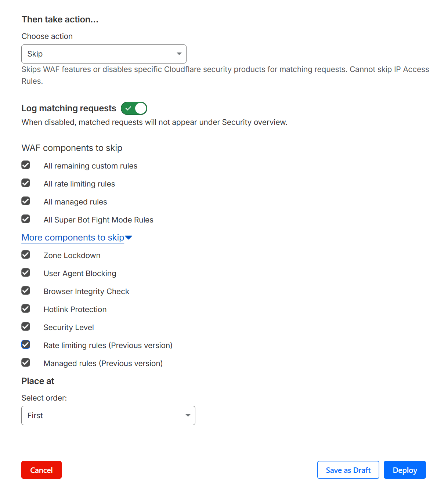Uncheck Browser Integrity Check
This screenshot has height=492, width=448.
[26, 290]
